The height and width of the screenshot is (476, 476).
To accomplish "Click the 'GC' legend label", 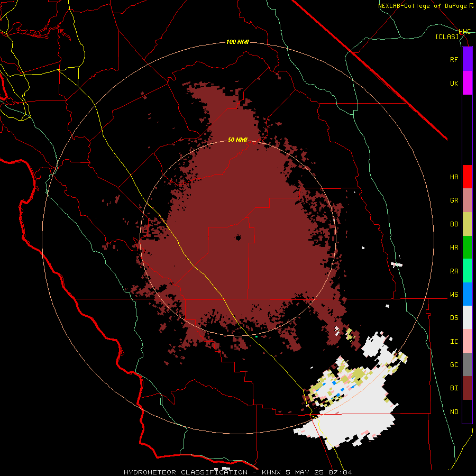I will point(454,365).
